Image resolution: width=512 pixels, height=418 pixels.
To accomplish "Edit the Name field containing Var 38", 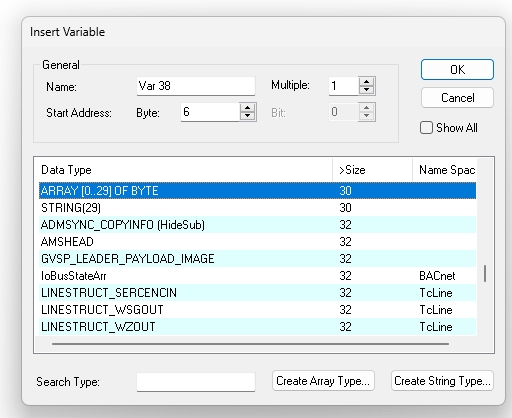I will tap(196, 86).
